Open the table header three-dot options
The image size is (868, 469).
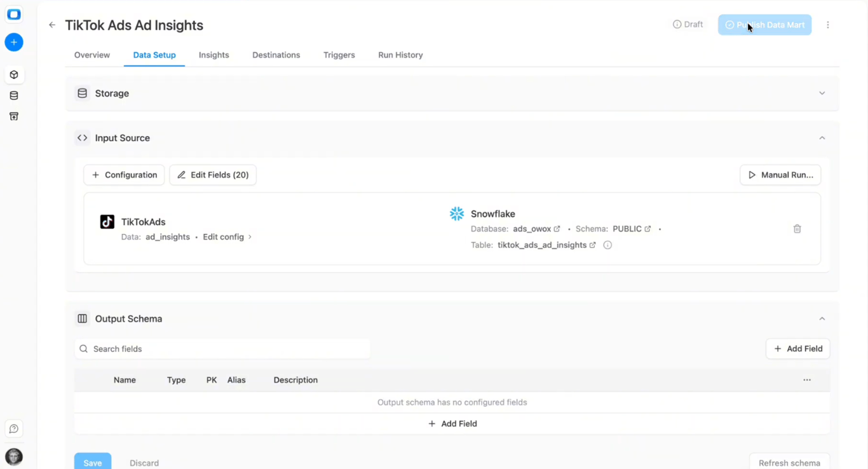click(807, 380)
